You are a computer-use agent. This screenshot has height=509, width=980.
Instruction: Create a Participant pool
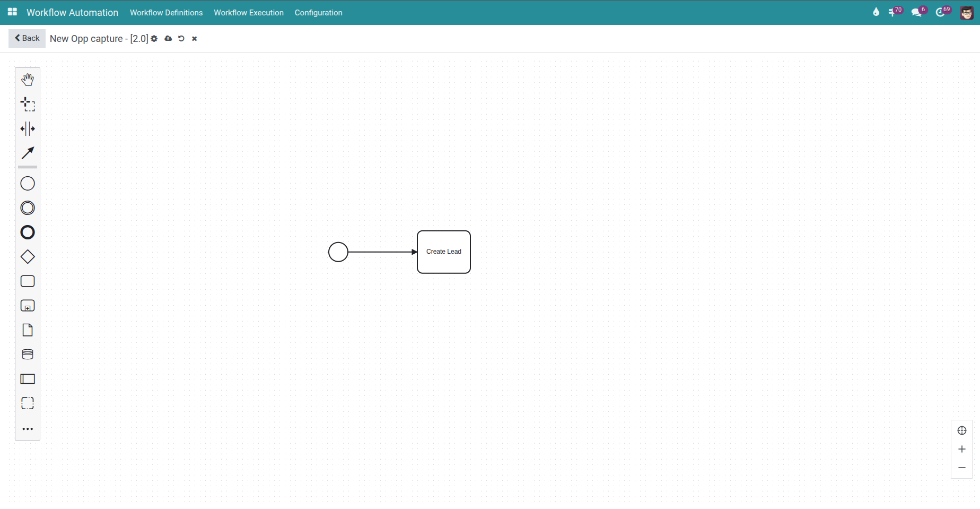[27, 378]
